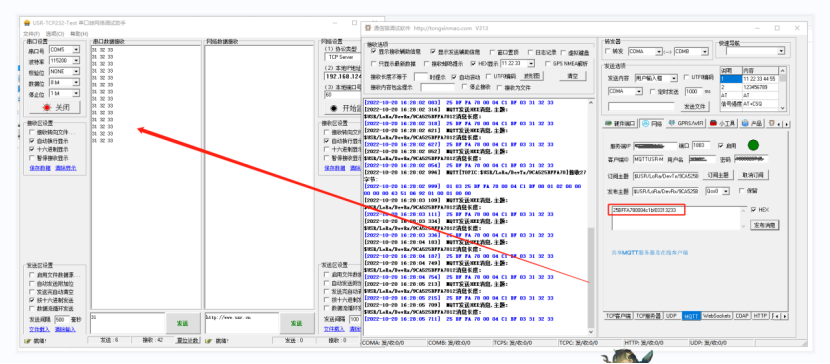The width and height of the screenshot is (830, 364).
Task: Enable the 停止接收 stop receiving checkbox
Action: (x=465, y=87)
